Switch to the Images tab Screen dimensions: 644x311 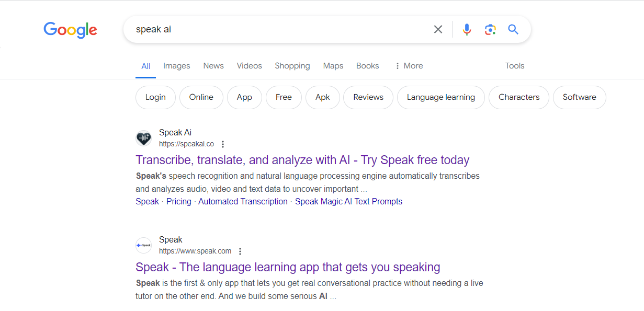click(x=176, y=65)
